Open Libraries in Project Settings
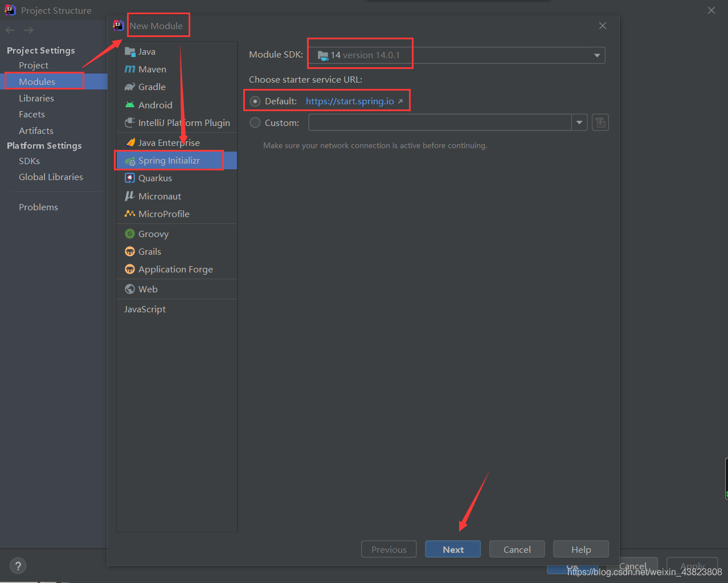This screenshot has height=583, width=728. click(36, 98)
